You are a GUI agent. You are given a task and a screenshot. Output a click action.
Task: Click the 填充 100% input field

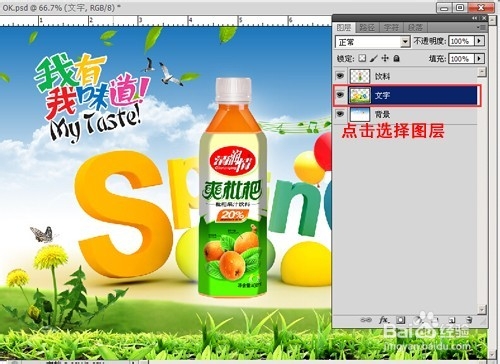[x=462, y=59]
